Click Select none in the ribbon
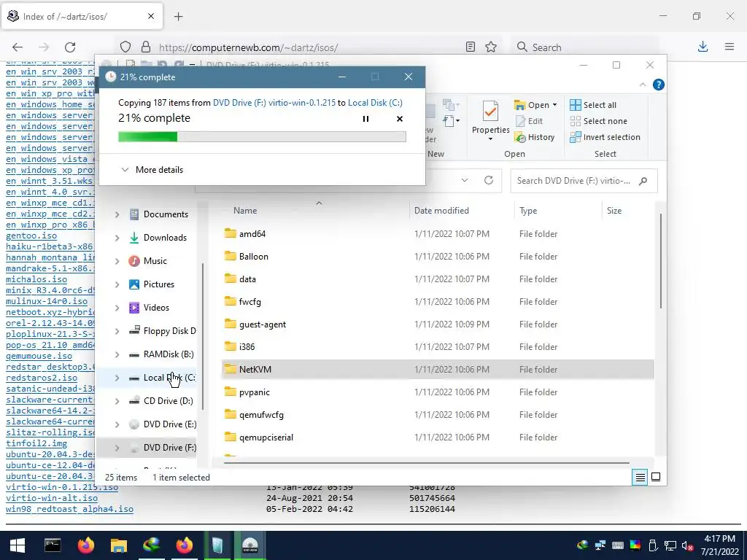The image size is (747, 560). 599,122
